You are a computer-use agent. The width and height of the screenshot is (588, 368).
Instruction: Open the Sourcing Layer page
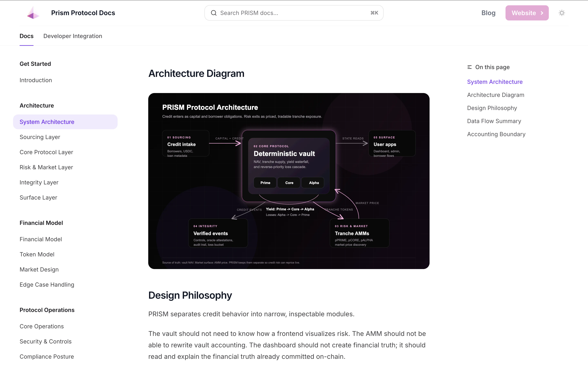40,137
